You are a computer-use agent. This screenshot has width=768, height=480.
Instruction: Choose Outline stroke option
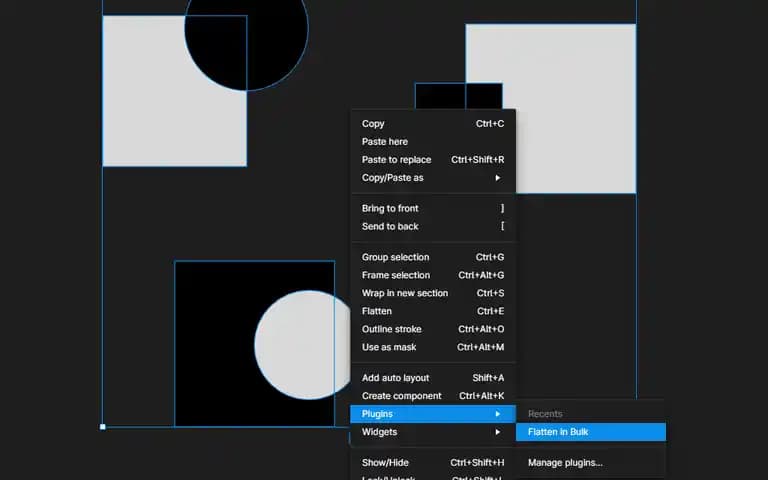[433, 329]
